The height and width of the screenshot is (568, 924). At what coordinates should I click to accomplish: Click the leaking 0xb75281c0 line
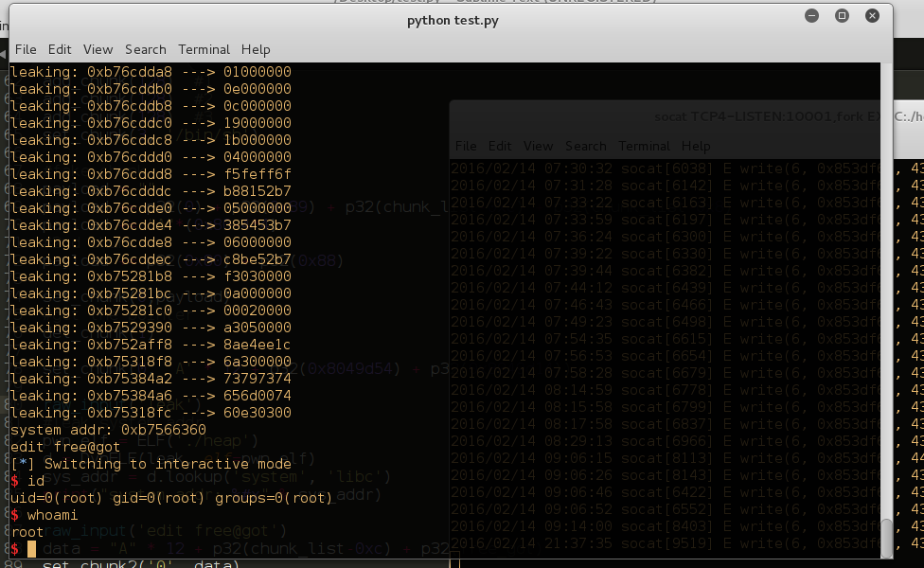pyautogui.click(x=151, y=311)
